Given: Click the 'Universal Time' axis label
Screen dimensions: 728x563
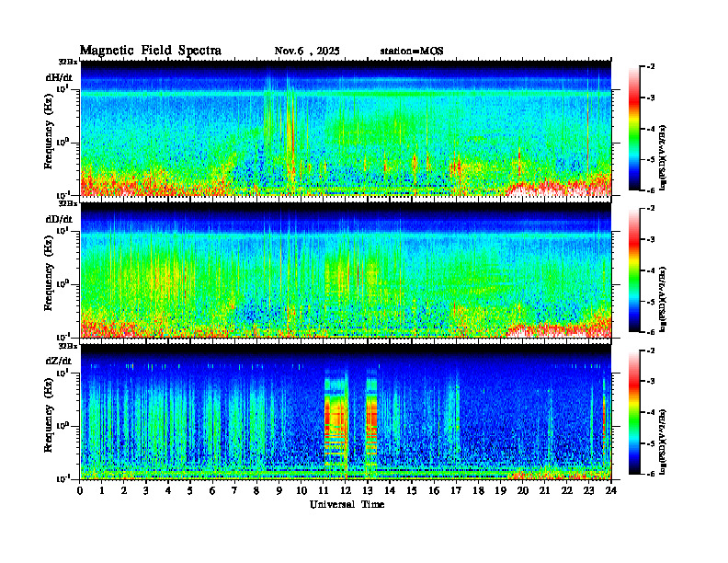Looking at the screenshot, I should pos(347,504).
